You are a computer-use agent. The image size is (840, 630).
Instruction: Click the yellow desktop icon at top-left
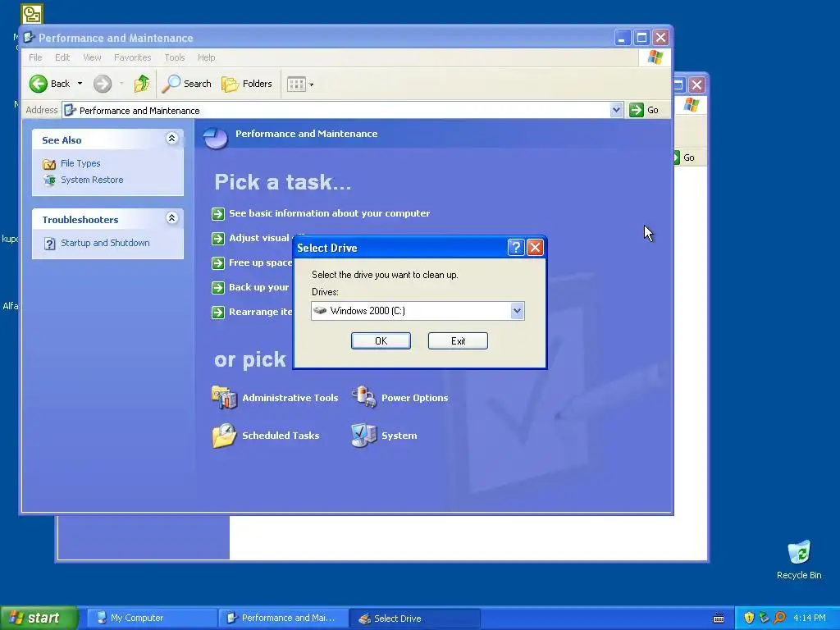tap(32, 13)
